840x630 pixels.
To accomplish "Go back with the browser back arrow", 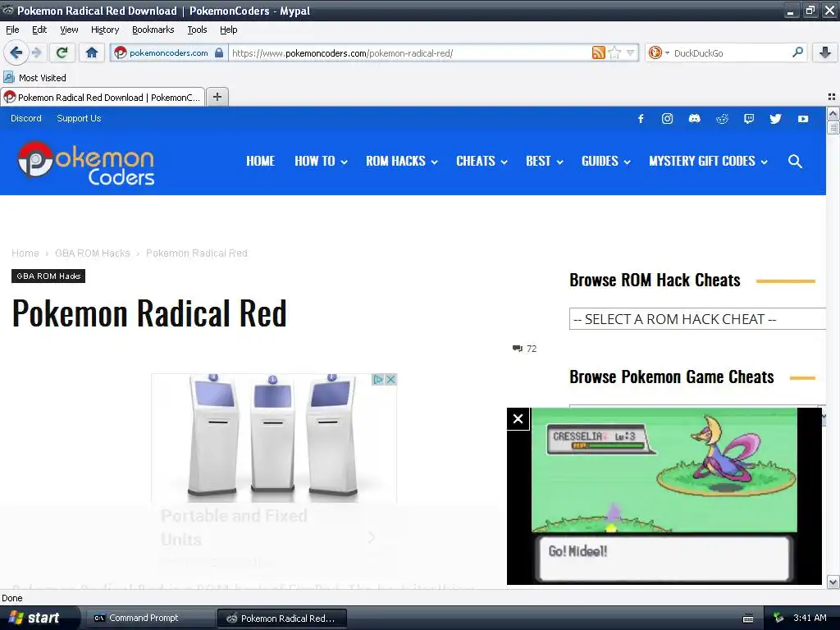I will pyautogui.click(x=16, y=52).
